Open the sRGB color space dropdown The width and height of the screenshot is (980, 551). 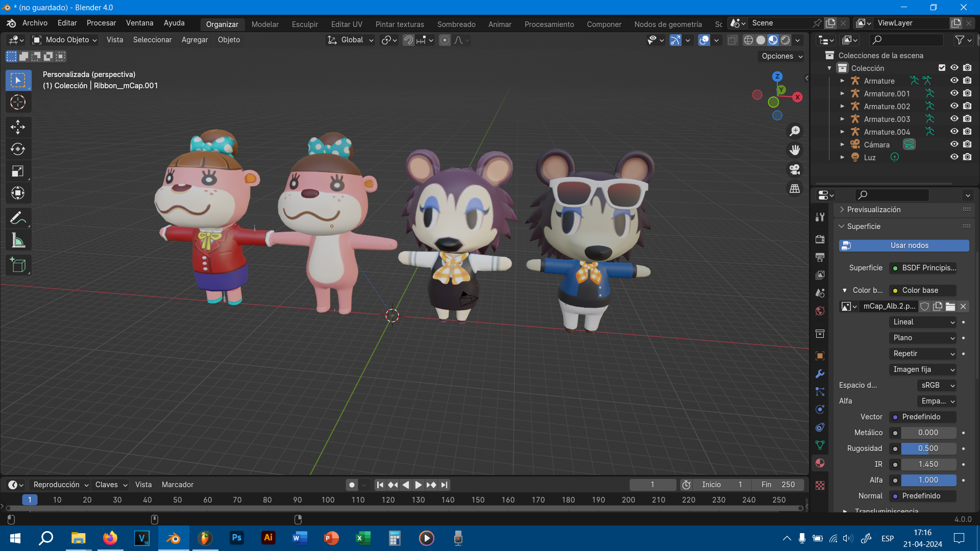[x=937, y=385]
